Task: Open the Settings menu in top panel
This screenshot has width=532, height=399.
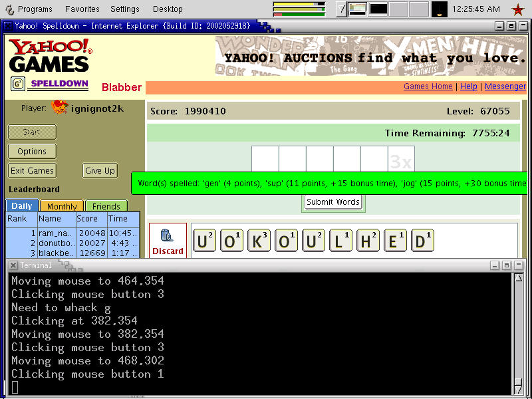Action: click(125, 9)
